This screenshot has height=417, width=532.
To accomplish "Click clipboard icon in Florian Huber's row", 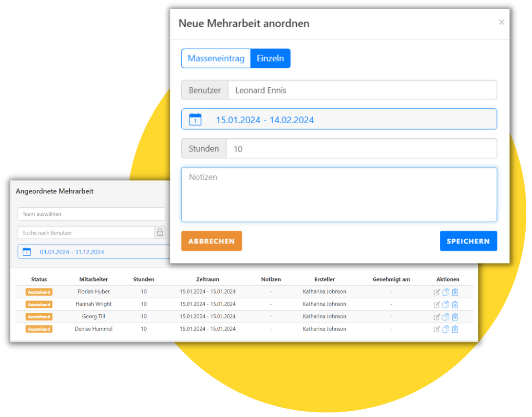I will 455,292.
